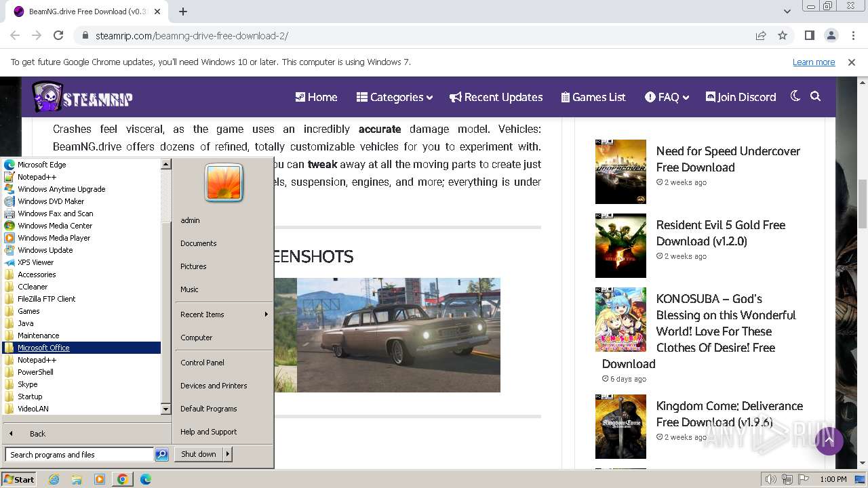Launch Windows Media Player from the list
Screen dimensions: 868x488
[81, 238]
